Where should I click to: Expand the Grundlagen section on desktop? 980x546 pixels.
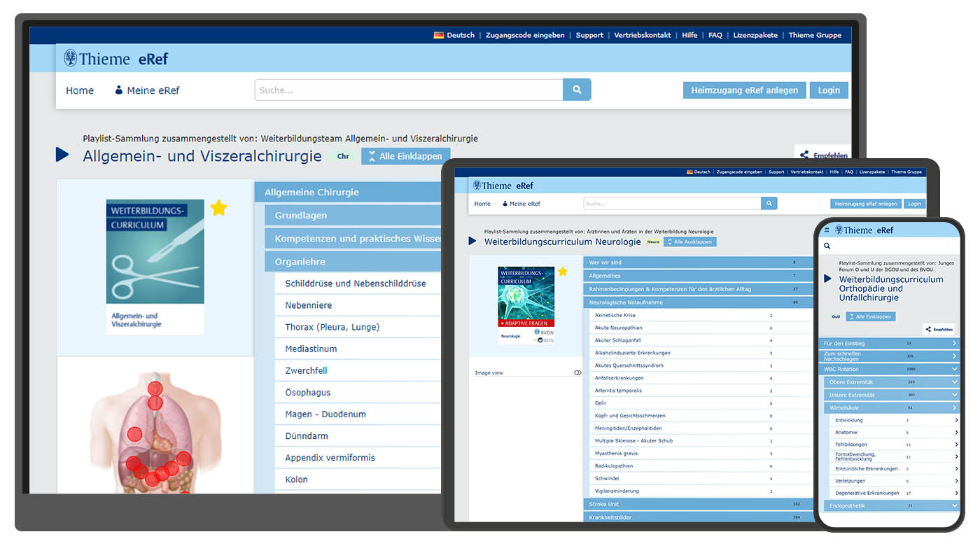353,216
